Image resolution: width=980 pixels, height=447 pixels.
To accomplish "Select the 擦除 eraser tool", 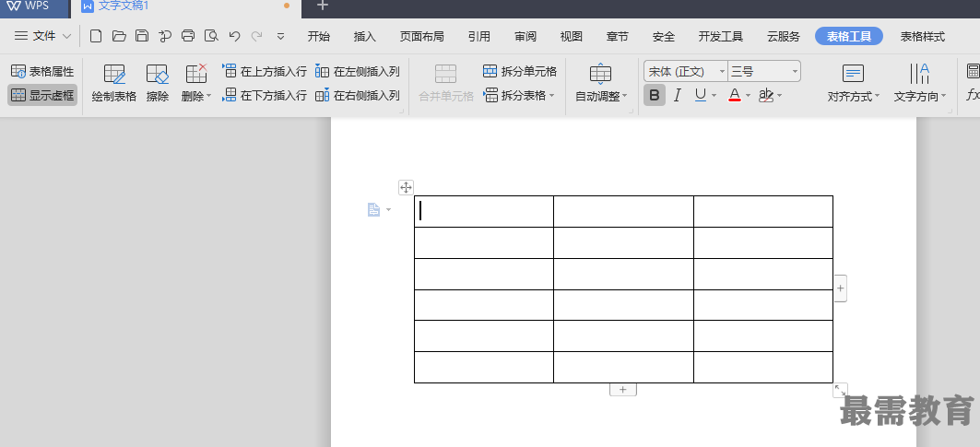I will (158, 83).
